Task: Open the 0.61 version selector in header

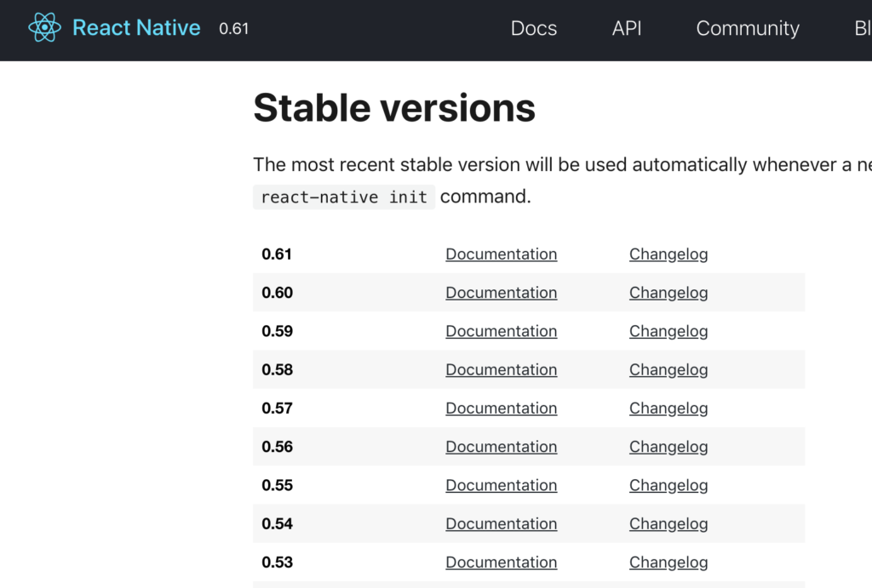Action: coord(233,28)
